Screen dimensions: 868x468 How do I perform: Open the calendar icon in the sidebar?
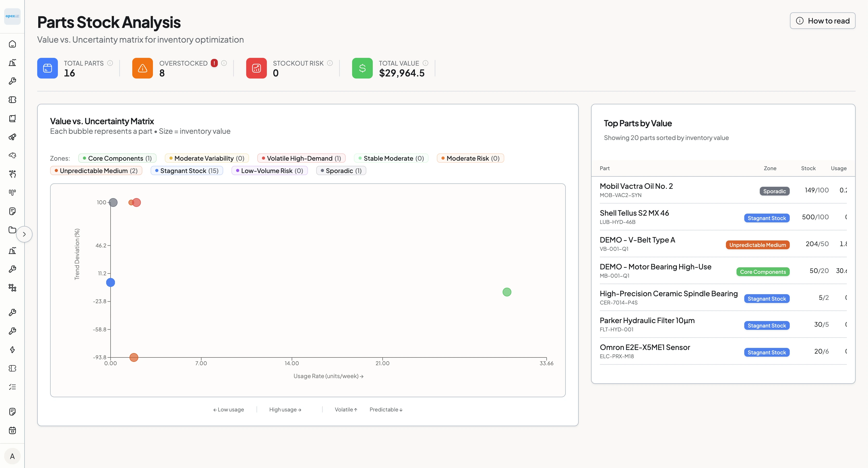click(12, 430)
